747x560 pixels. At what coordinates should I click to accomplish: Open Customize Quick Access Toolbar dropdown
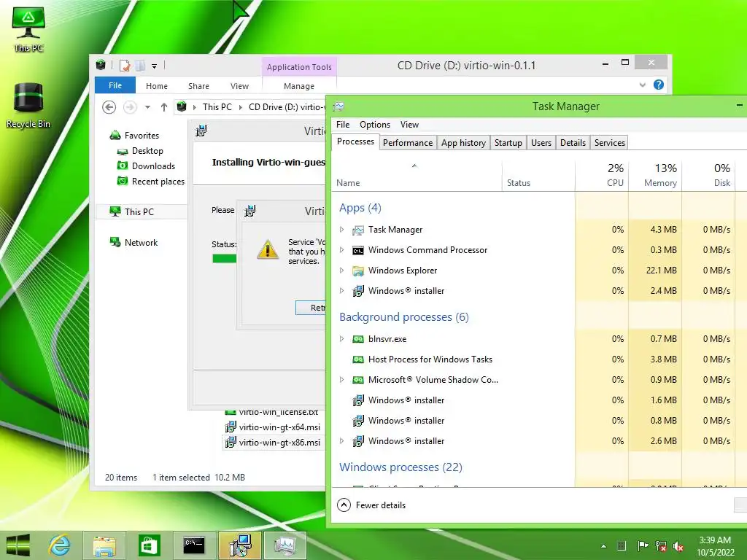pyautogui.click(x=155, y=66)
